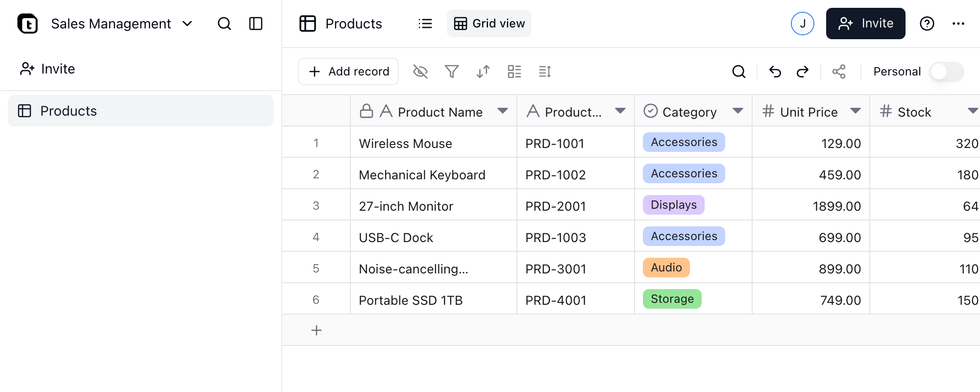Open the Product code column dropdown
This screenshot has height=392, width=980.
point(620,111)
